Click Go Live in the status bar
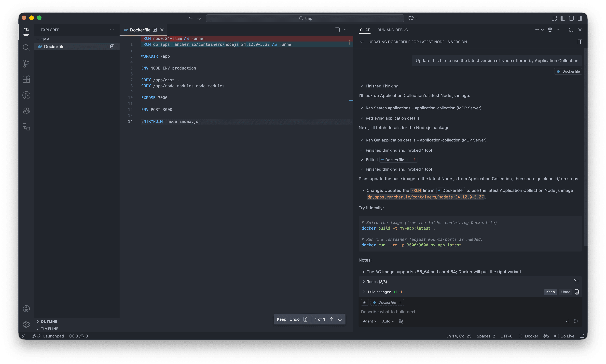This screenshot has width=606, height=364. click(x=564, y=336)
